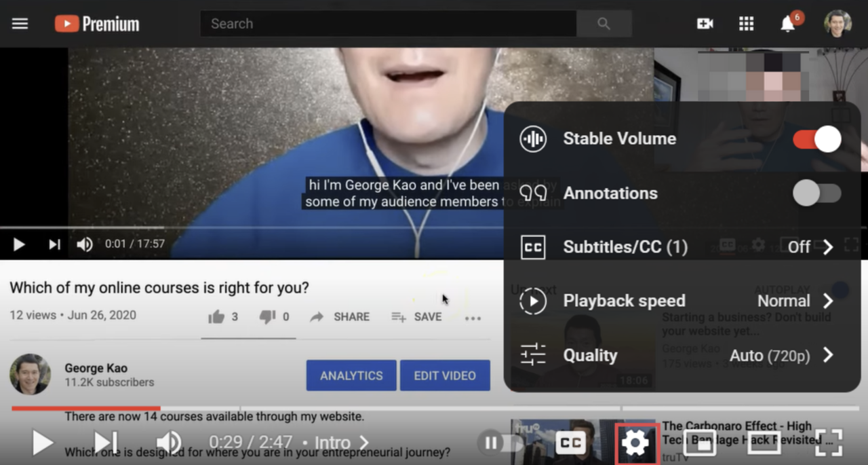Mute the speaker beside 0:01 / 17:57

[84, 244]
